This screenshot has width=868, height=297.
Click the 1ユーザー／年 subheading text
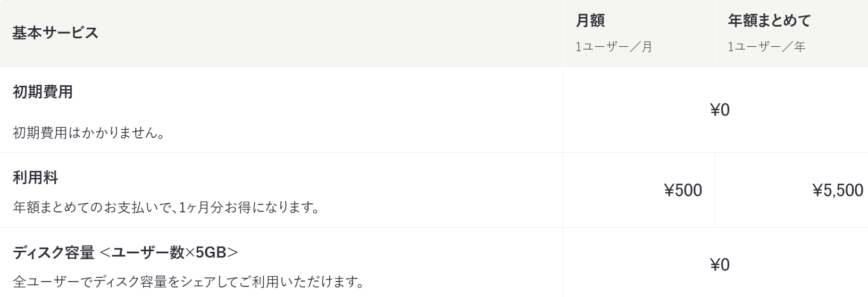tap(766, 47)
